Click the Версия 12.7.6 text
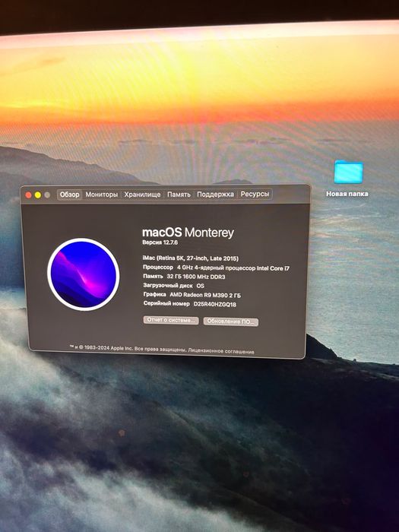 (x=160, y=242)
